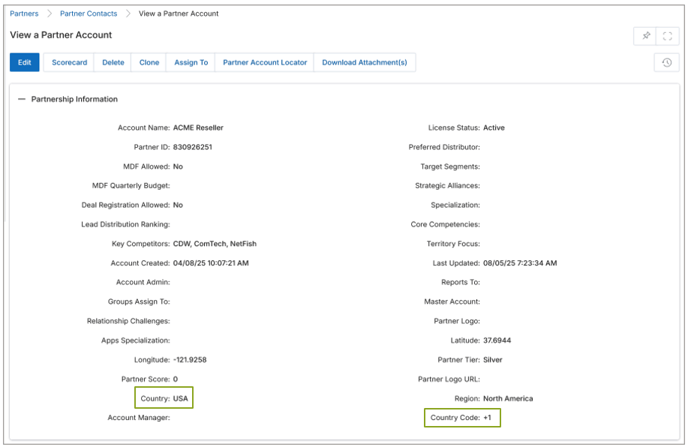Collapse the Partnership Information section
Image resolution: width=688 pixels, height=447 pixels.
22,100
